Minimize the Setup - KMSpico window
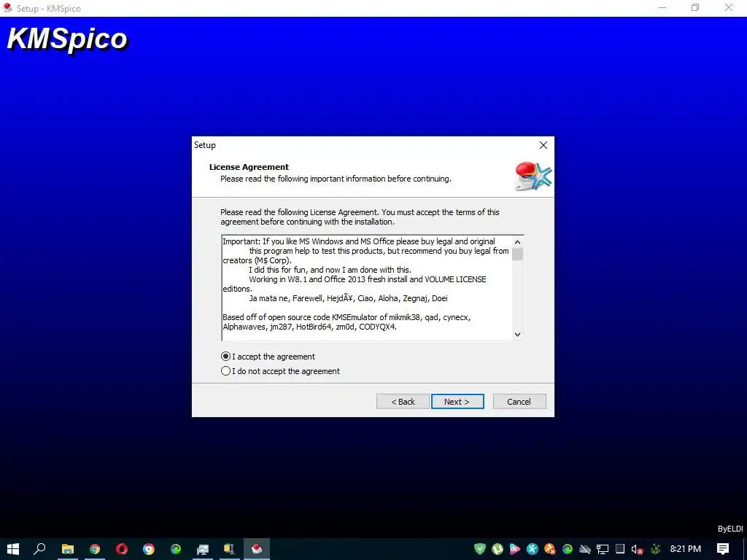The width and height of the screenshot is (747, 560). 662,7
